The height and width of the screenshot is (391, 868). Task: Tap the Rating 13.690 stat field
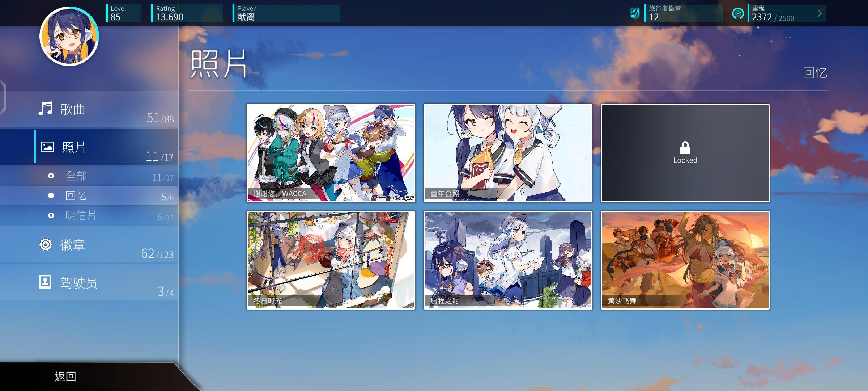click(x=187, y=13)
